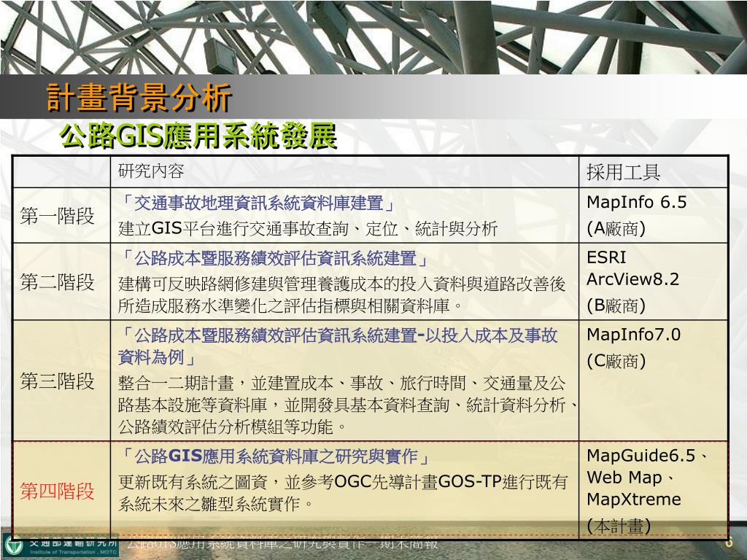Click the blue text 資料為例」
This screenshot has height=560, width=747.
pos(158,357)
